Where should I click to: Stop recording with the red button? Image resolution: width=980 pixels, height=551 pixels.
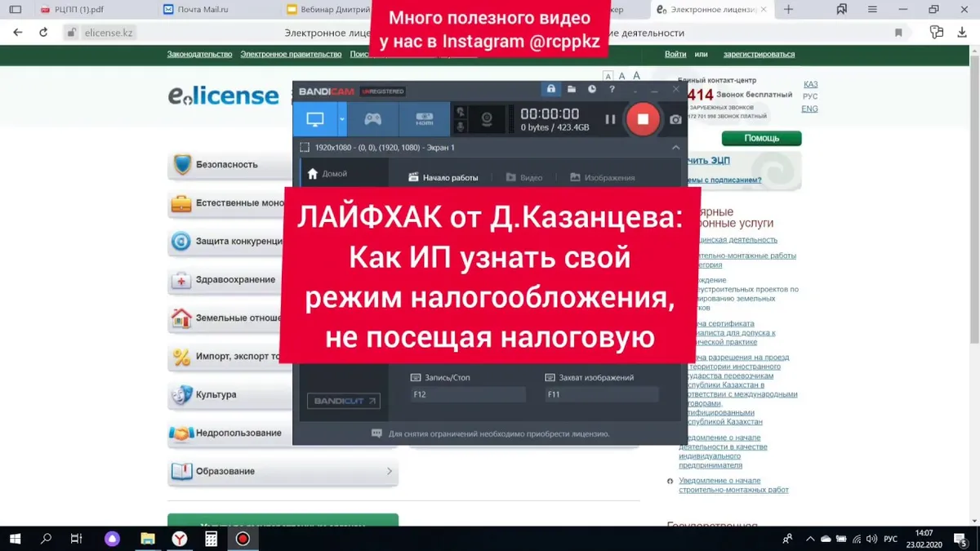(643, 119)
